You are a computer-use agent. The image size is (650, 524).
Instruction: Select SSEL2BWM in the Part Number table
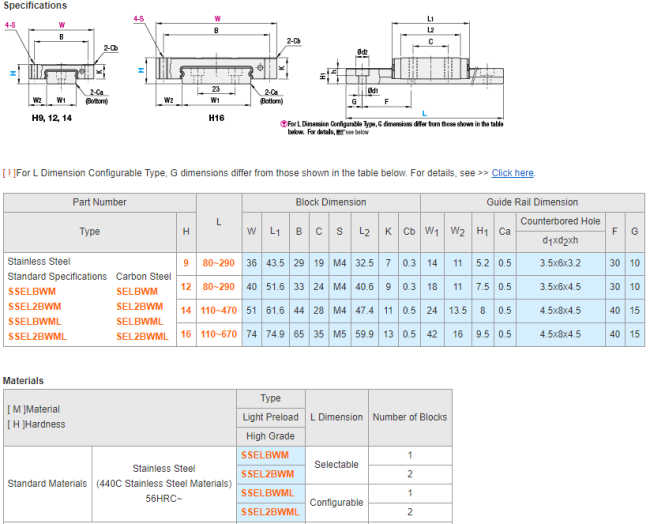tap(38, 306)
